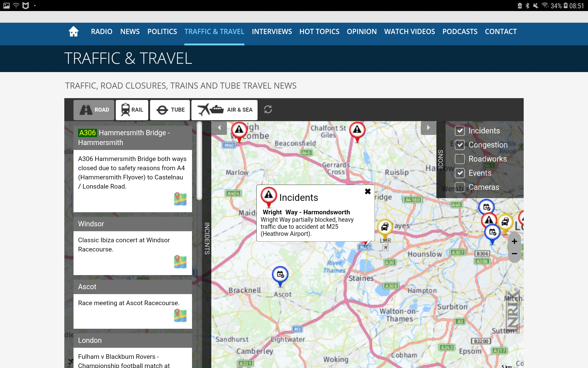Screen dimensions: 588x368
Task: Open the NEWS section
Action: pos(130,32)
